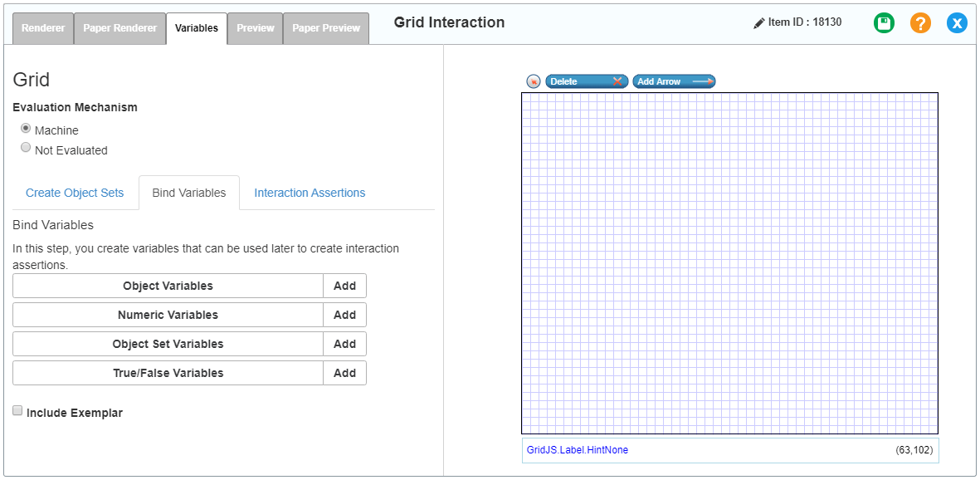This screenshot has height=480, width=980.
Task: Add a new Numeric Variable
Action: click(x=345, y=315)
